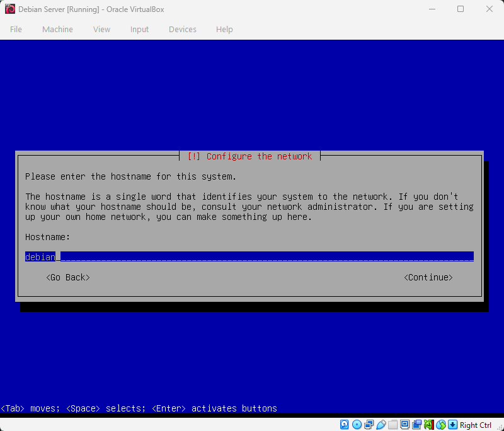Select the Go Back button
Image resolution: width=504 pixels, height=431 pixels.
click(x=67, y=277)
